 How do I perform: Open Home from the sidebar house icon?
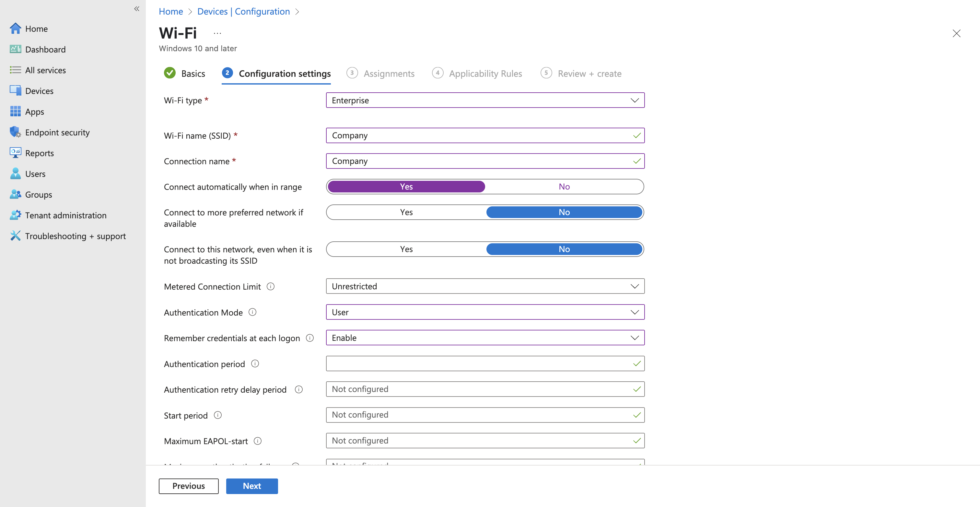[15, 29]
